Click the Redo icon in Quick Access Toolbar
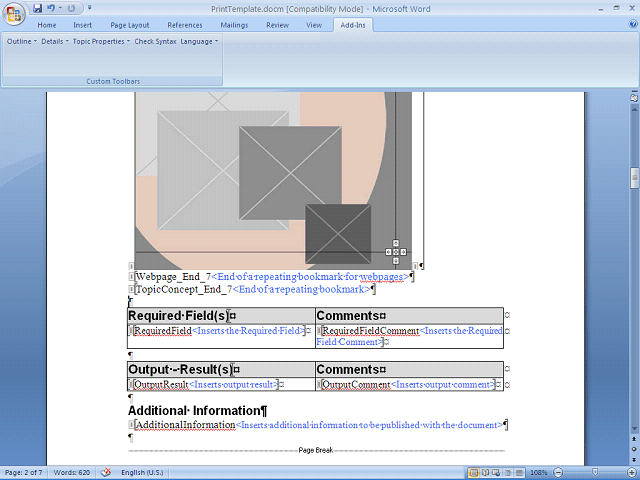The width and height of the screenshot is (640, 480). [x=71, y=8]
